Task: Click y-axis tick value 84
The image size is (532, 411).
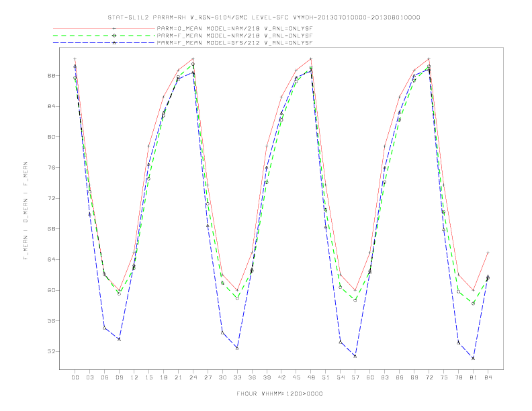Action: coord(52,106)
